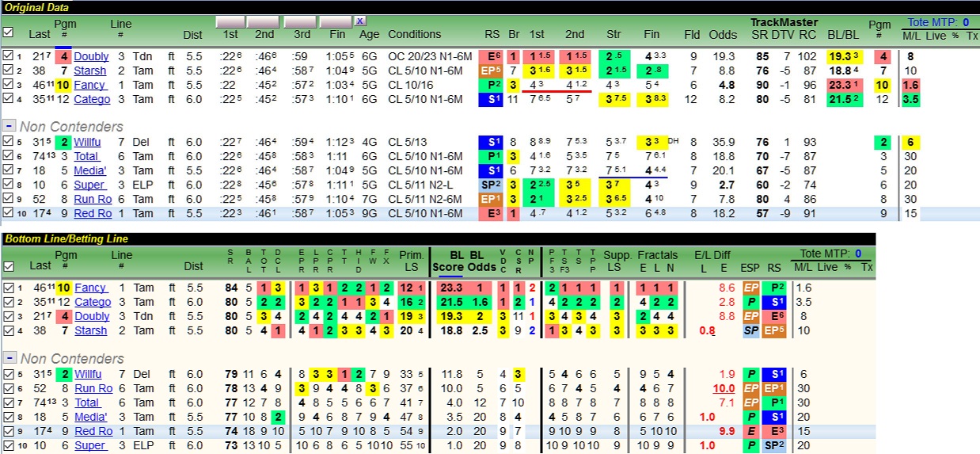Viewport: 980px width, 454px height.
Task: Collapse Non Contenders group in Bottom Line table
Action: 9,358
